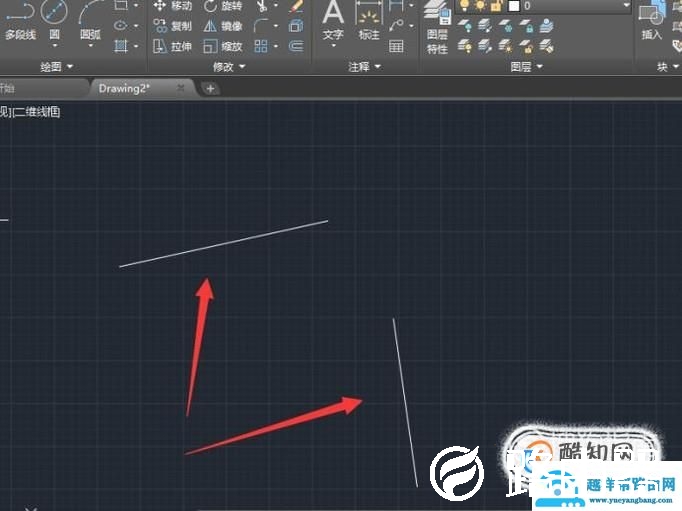Select the 圆弧 (Arc) tool
The width and height of the screenshot is (682, 511).
pyautogui.click(x=90, y=20)
